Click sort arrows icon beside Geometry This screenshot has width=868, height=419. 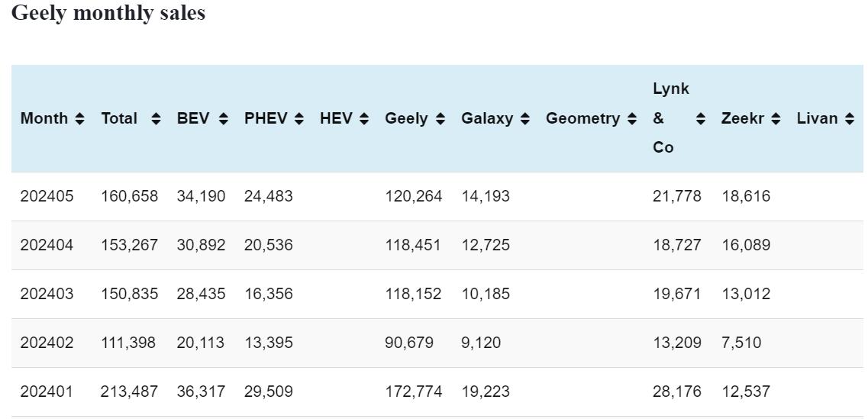click(631, 119)
